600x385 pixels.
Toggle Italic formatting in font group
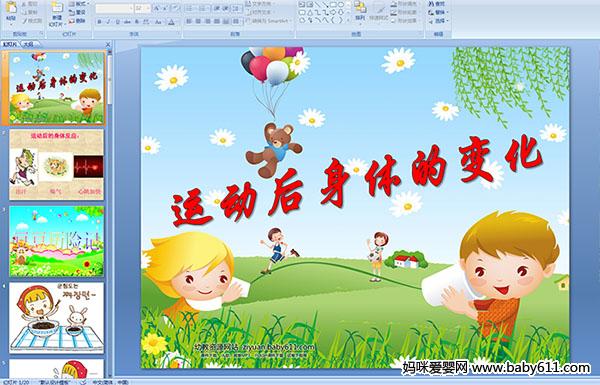pyautogui.click(x=108, y=22)
